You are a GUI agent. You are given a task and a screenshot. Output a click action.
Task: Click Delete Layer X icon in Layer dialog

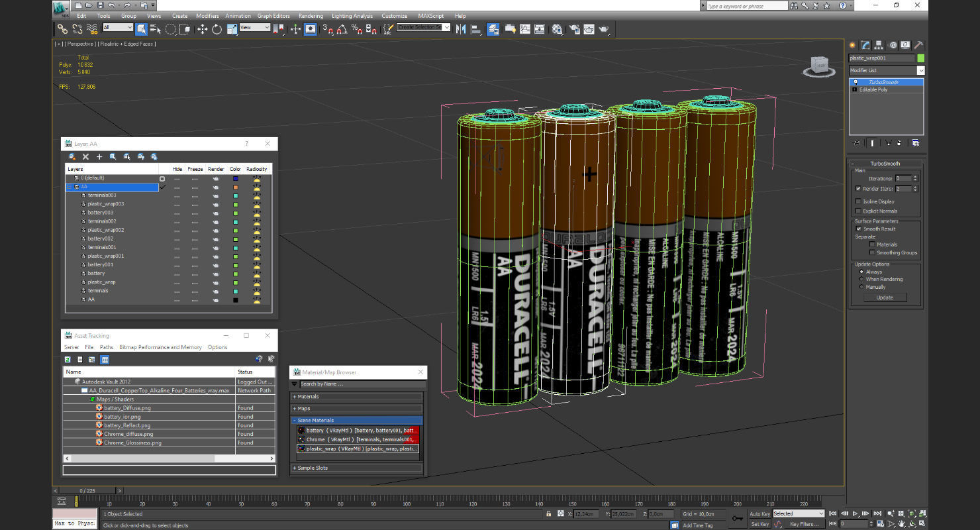[x=85, y=156]
